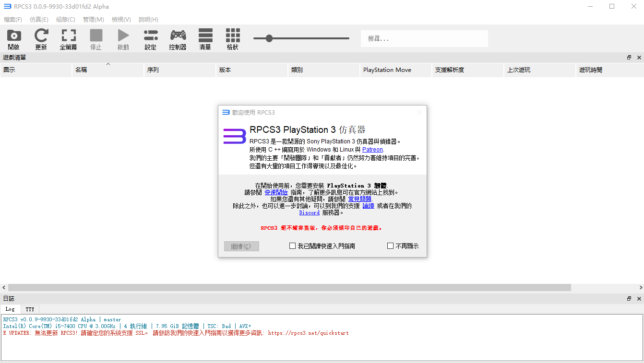Click the RPCS3 v0.0.9-9930 version log line
This screenshot has width=644, height=363.
(x=62, y=319)
